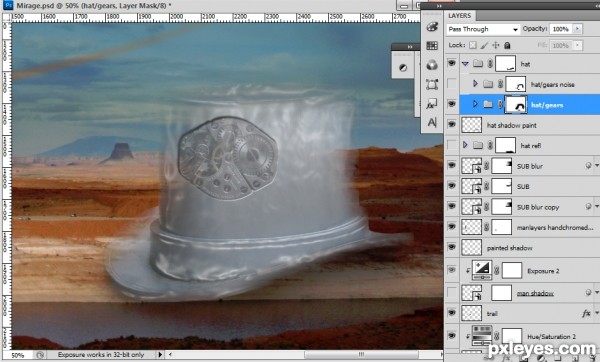This screenshot has width=600, height=362.
Task: Open the Brush presets panel icon
Action: pos(432,27)
